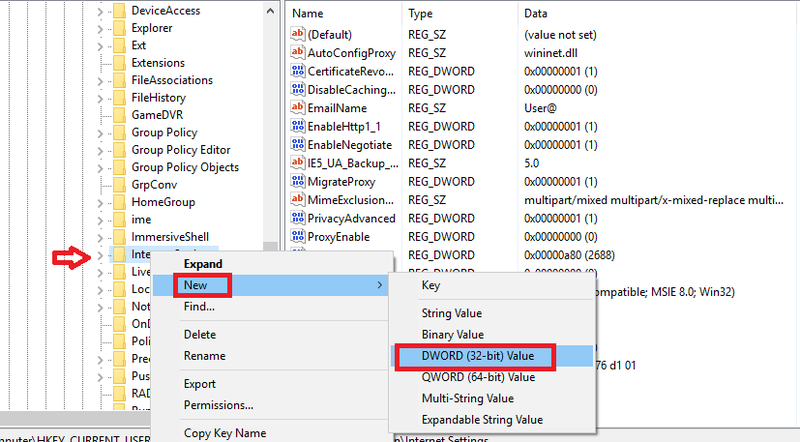The width and height of the screenshot is (800, 442).
Task: Expand the DeviceAccess tree node
Action: pos(100,12)
